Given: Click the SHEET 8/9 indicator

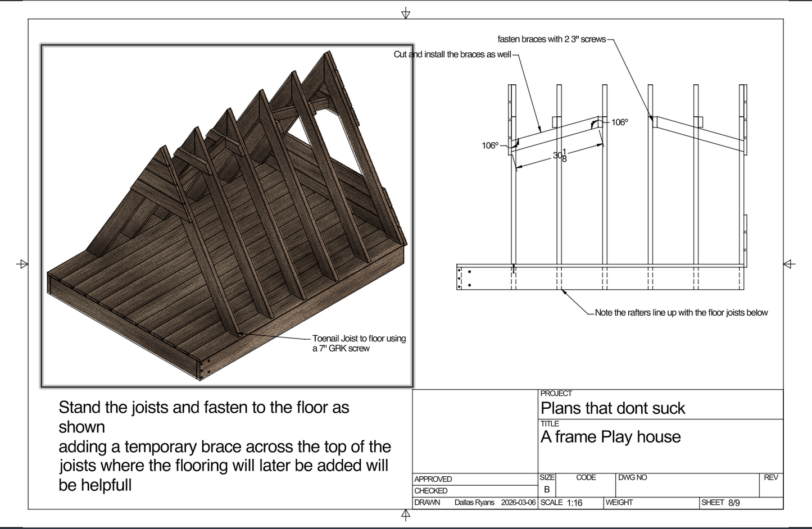Looking at the screenshot, I should pyautogui.click(x=720, y=503).
